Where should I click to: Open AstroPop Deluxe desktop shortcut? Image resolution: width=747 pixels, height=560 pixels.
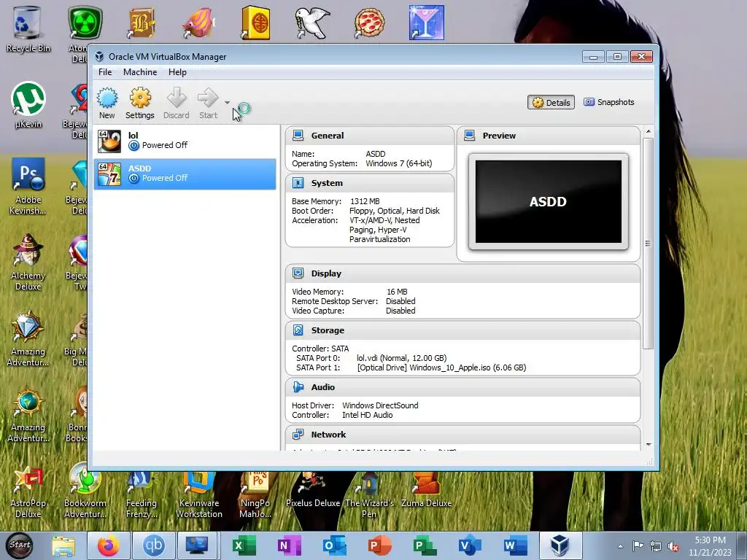28,491
